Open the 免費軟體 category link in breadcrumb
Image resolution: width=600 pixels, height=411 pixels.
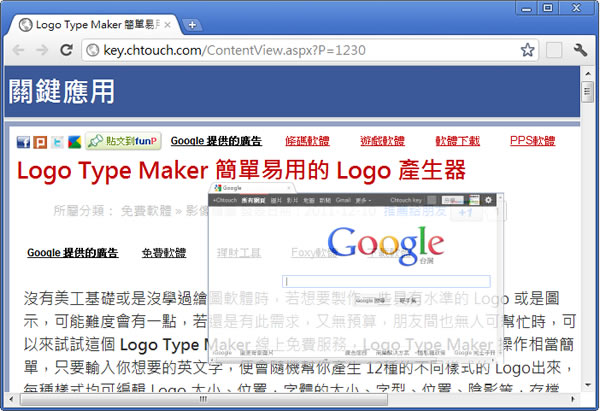click(x=146, y=210)
